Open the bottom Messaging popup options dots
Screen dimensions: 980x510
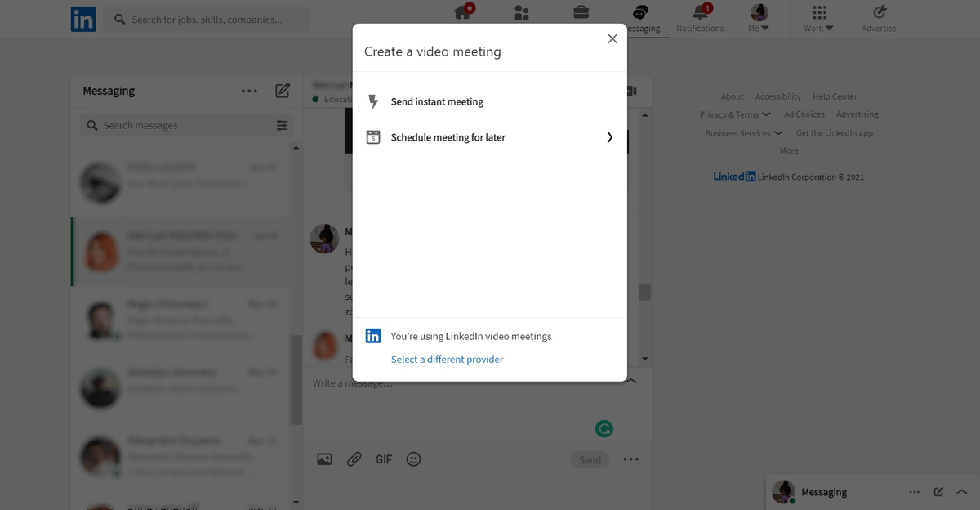tap(914, 492)
